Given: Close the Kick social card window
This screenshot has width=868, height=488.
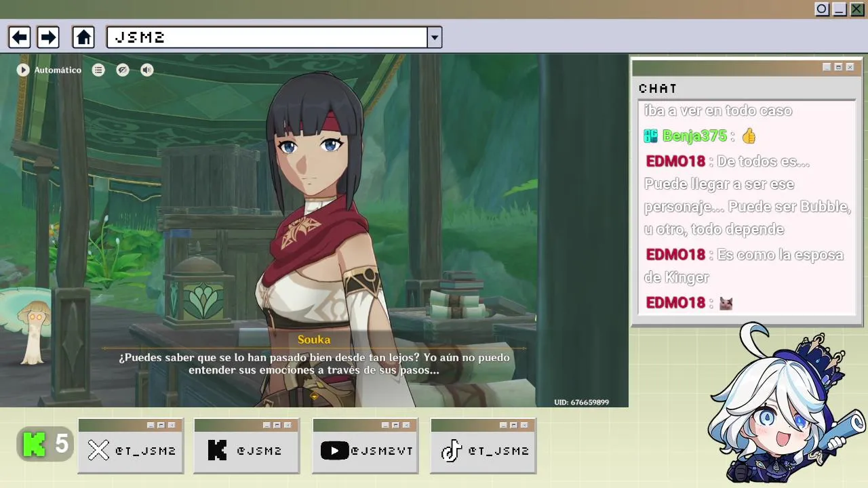Looking at the screenshot, I should click(288, 425).
